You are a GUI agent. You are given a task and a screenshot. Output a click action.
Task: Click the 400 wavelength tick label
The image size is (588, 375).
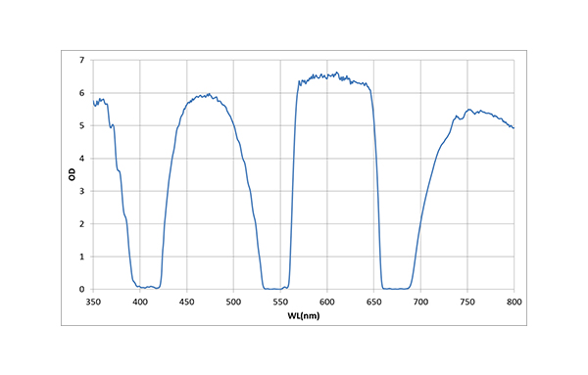[140, 302]
